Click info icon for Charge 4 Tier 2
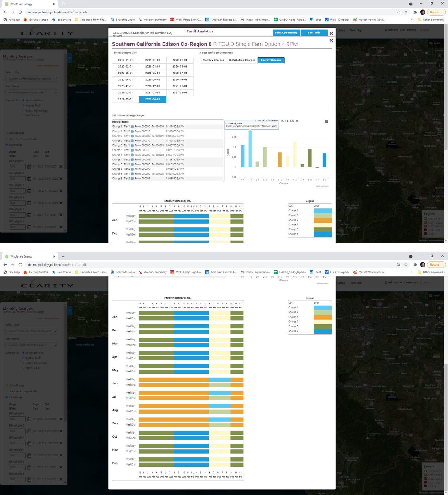The height and width of the screenshot is (495, 448). pyautogui.click(x=132, y=160)
